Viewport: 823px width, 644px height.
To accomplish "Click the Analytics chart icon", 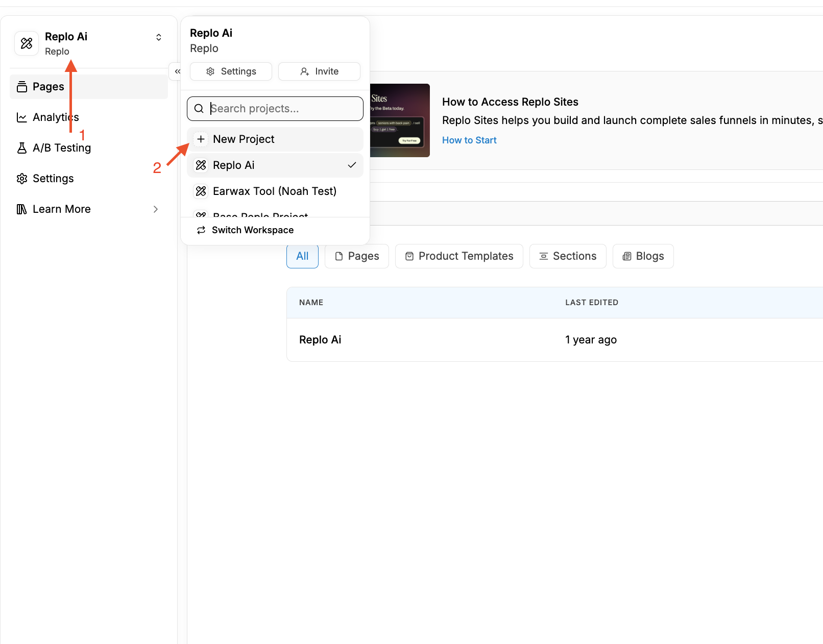I will (22, 117).
